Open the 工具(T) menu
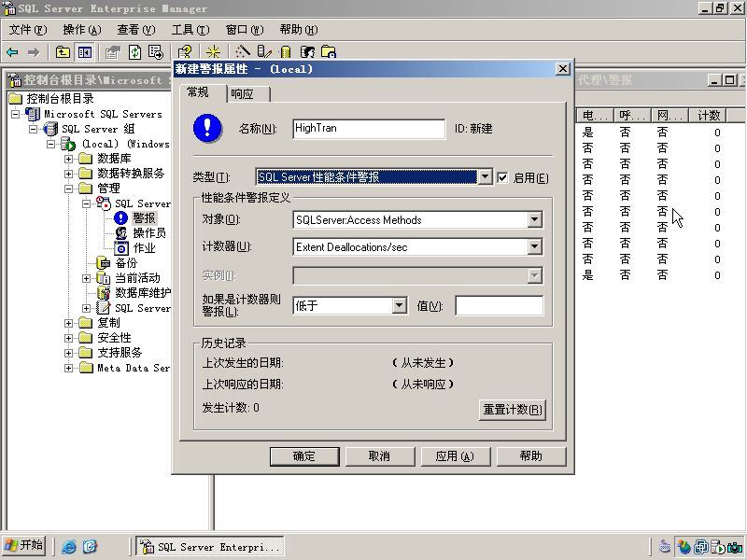Viewport: 747px width, 560px height. [190, 30]
